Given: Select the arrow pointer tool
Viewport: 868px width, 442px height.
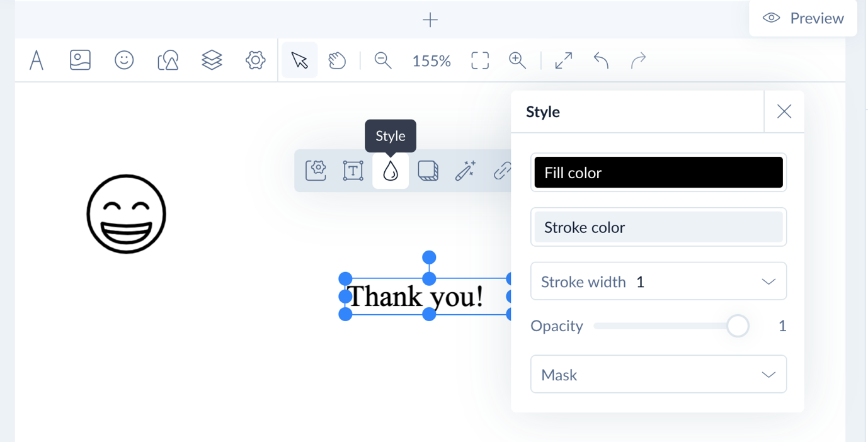Looking at the screenshot, I should click(x=300, y=60).
